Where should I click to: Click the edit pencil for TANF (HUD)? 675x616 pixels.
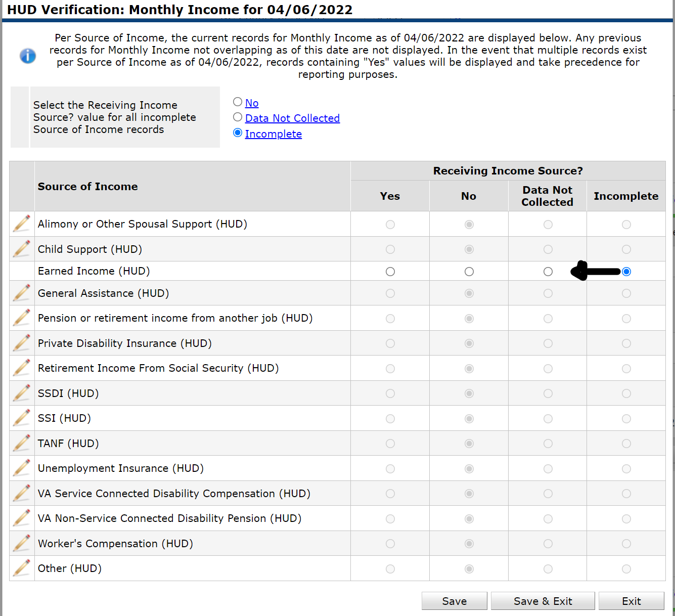point(21,443)
